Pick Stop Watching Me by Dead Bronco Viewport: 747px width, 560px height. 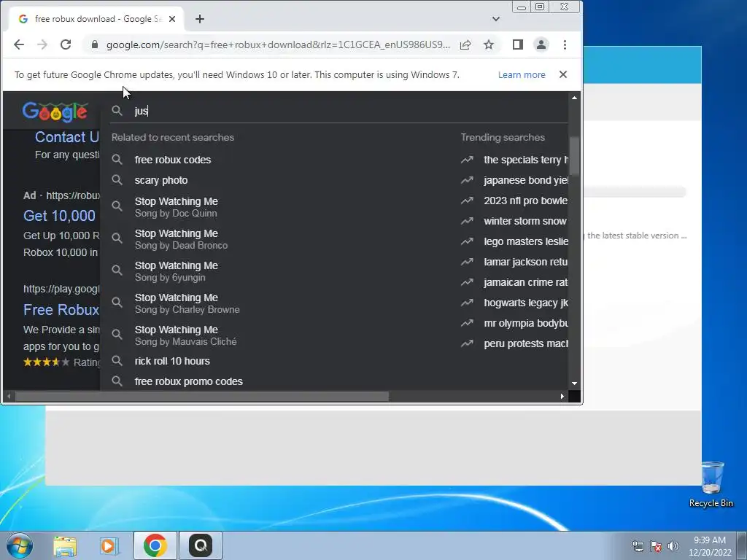pyautogui.click(x=181, y=239)
